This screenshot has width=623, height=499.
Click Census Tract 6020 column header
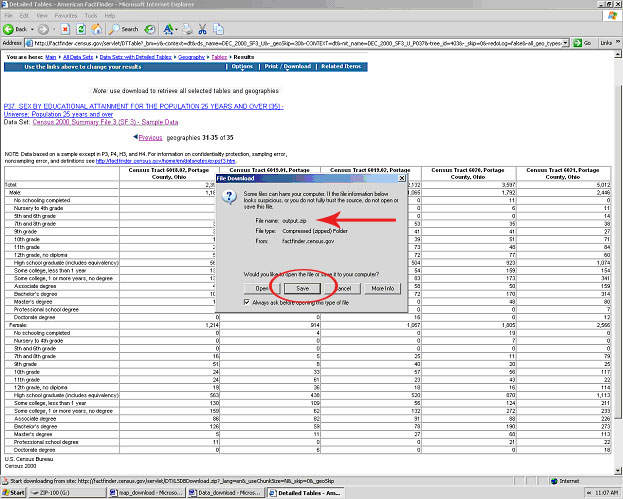(468, 173)
